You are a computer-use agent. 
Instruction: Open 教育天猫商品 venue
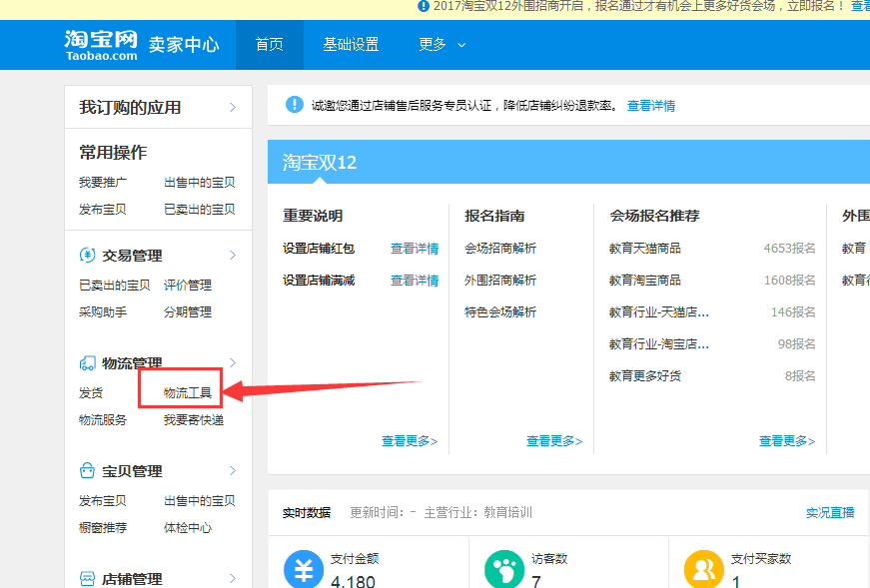(644, 248)
